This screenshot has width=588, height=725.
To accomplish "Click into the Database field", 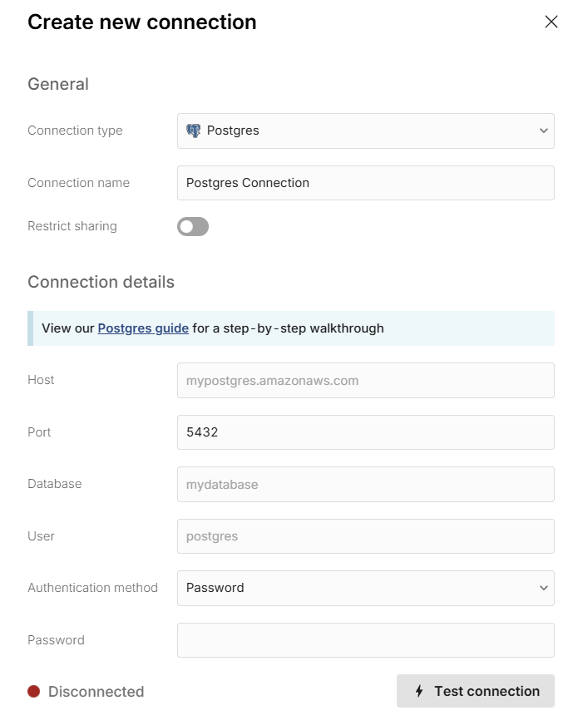I will point(366,484).
